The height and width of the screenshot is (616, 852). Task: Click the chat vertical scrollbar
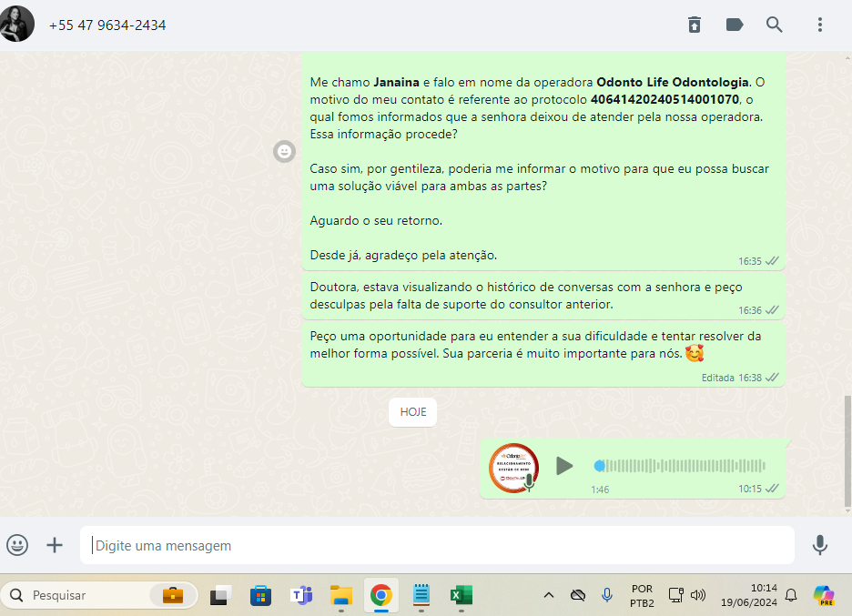pyautogui.click(x=847, y=452)
